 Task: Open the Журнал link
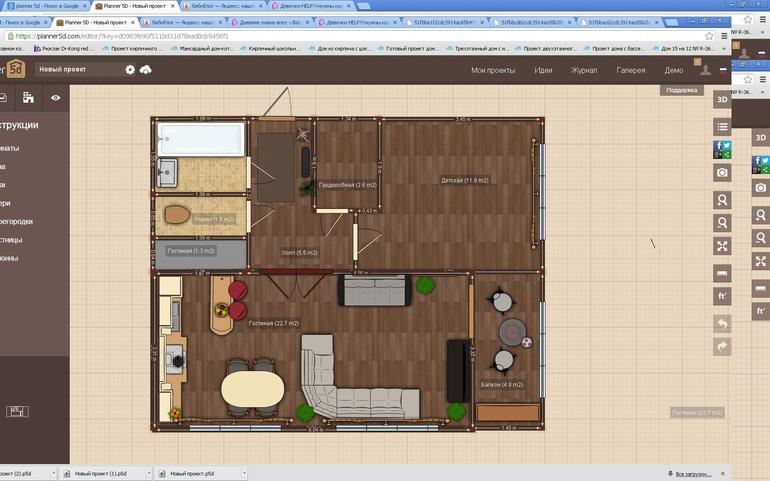pyautogui.click(x=584, y=70)
